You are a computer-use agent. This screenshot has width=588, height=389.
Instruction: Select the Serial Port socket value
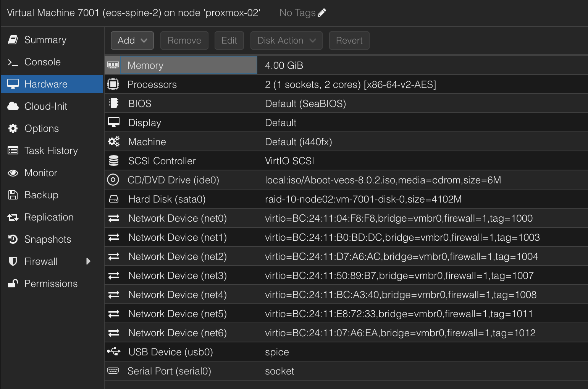coord(279,371)
